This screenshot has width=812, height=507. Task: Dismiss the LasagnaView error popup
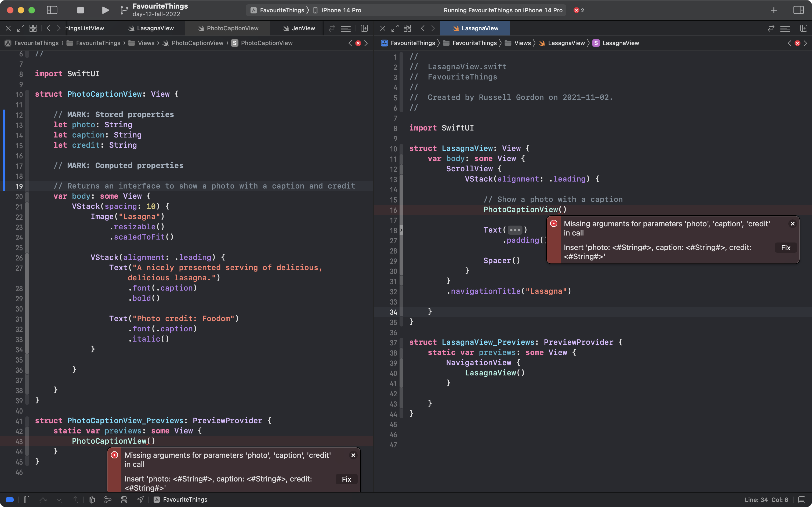792,224
